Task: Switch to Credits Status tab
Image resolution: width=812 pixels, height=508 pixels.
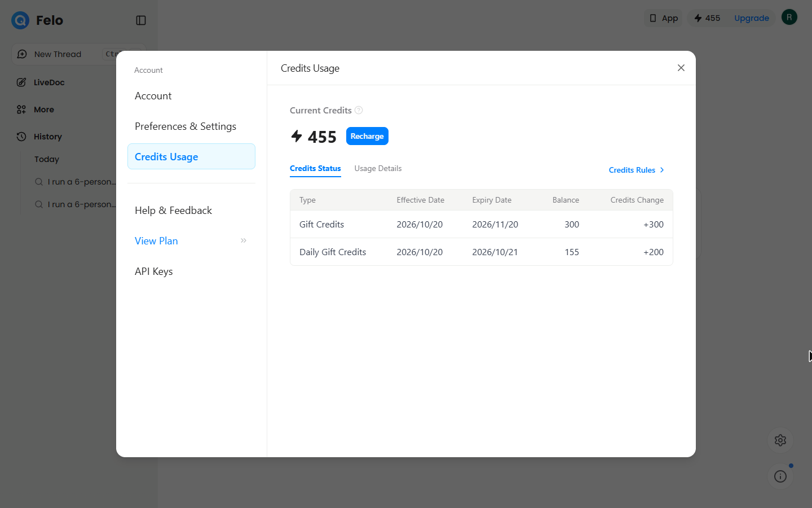Action: 315,168
